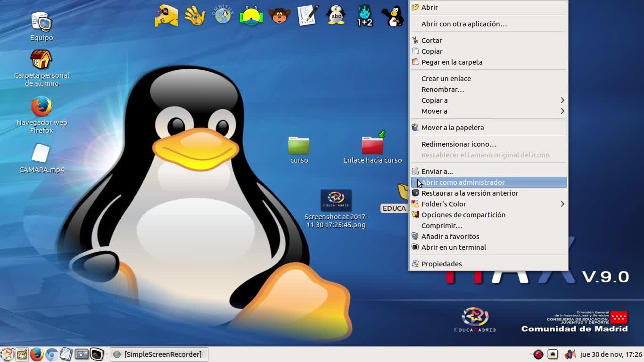Image resolution: width=644 pixels, height=362 pixels.
Task: Select Copiar from the context menu
Action: tap(489, 51)
